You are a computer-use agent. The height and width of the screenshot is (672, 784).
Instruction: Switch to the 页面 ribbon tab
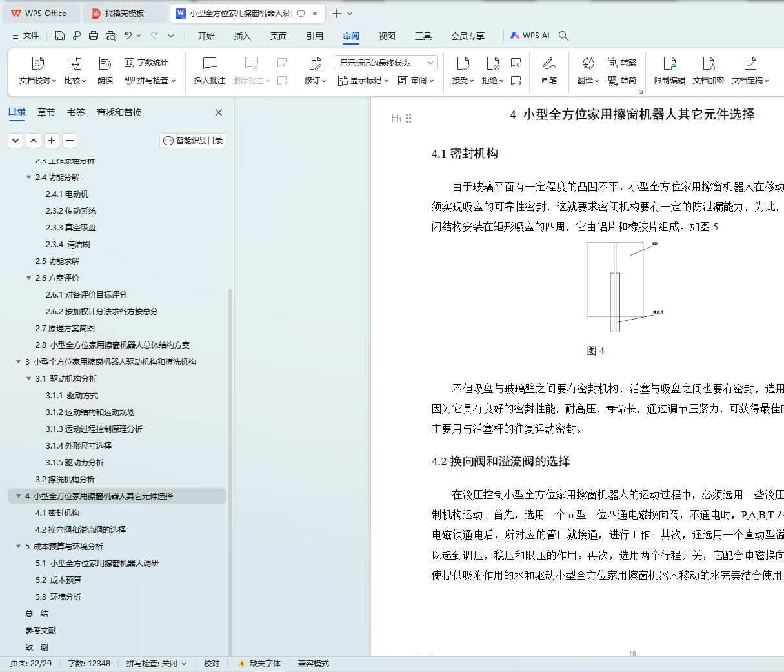click(x=279, y=36)
